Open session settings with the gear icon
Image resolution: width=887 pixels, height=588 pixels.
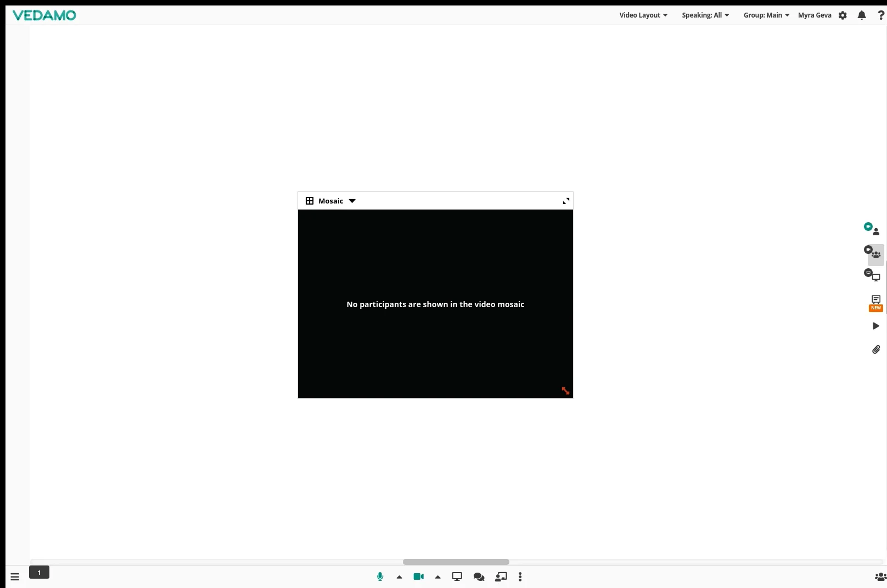point(843,15)
